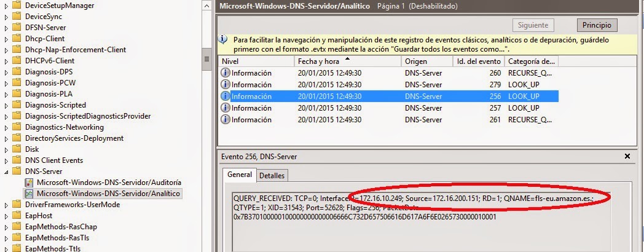644x252 pixels.
Task: Expand the EapHost tree node
Action: 6,216
